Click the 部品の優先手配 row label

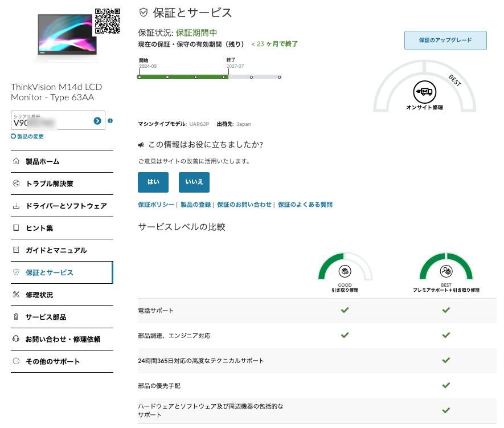coord(159,386)
